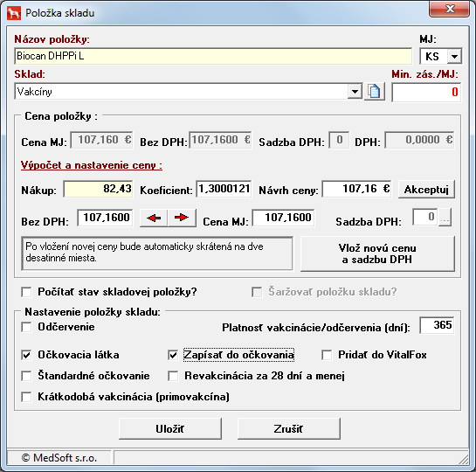Check the Odčervenie option
Viewport: 476px width, 472px height.
(x=27, y=327)
